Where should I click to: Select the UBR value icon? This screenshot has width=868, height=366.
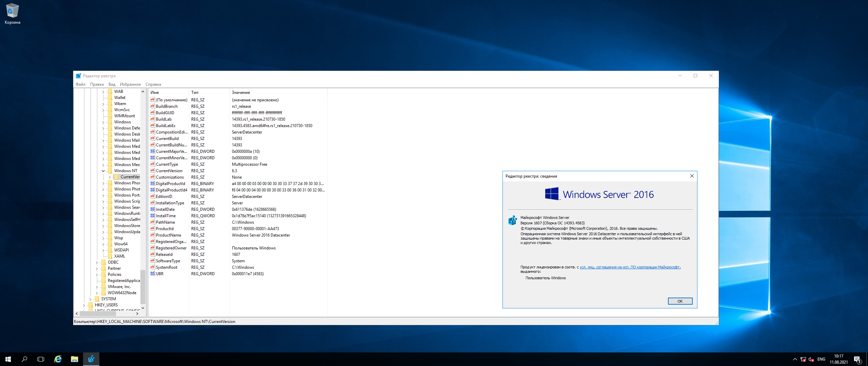tap(153, 273)
